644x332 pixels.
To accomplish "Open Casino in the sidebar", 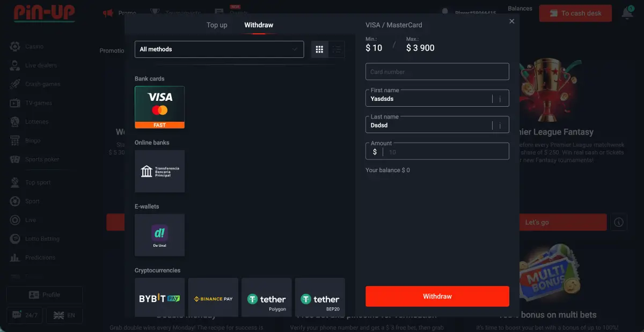I will point(34,47).
